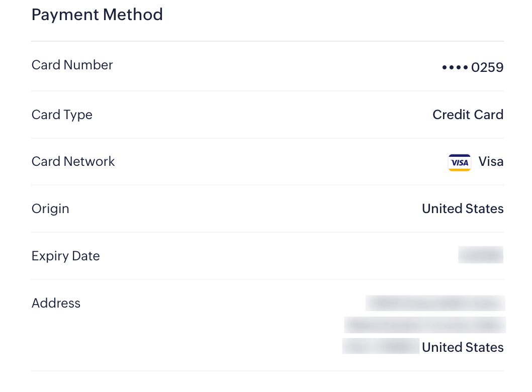Click blurred segment directly before address's "United States"

point(400,347)
